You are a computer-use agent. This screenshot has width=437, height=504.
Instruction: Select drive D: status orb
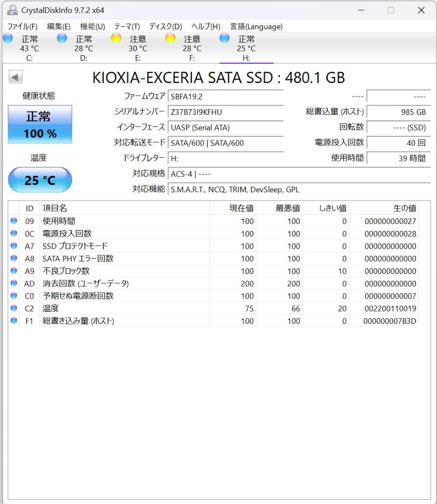pos(62,38)
